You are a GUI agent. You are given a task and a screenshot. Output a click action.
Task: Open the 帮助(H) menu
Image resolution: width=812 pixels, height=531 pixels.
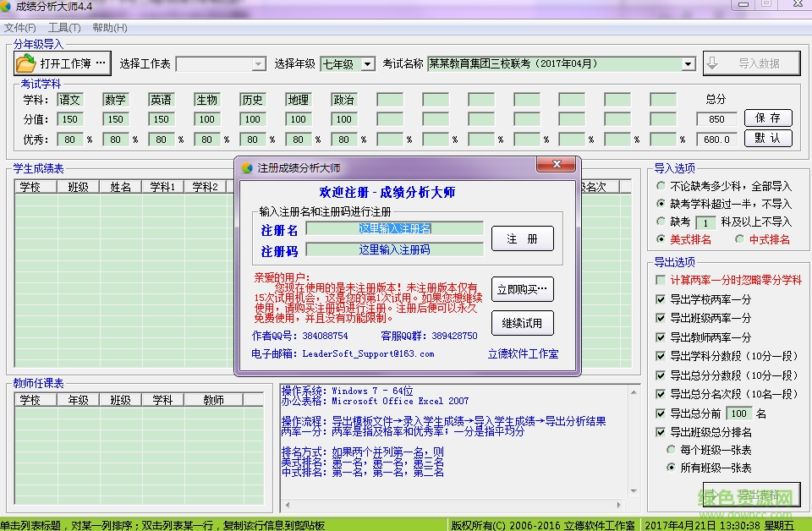click(x=112, y=28)
